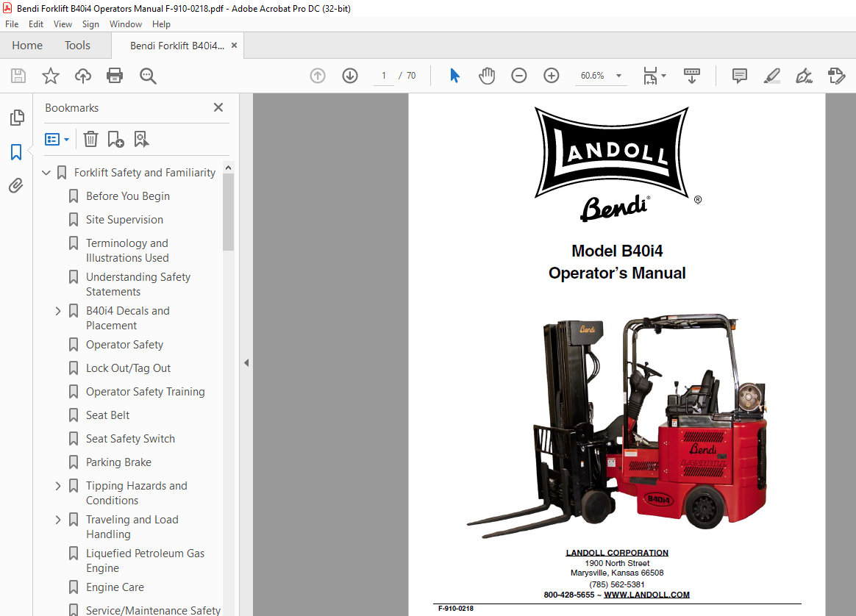This screenshot has height=616, width=856.
Task: Jump to Lock Out/Tag Out bookmark
Action: click(x=128, y=368)
